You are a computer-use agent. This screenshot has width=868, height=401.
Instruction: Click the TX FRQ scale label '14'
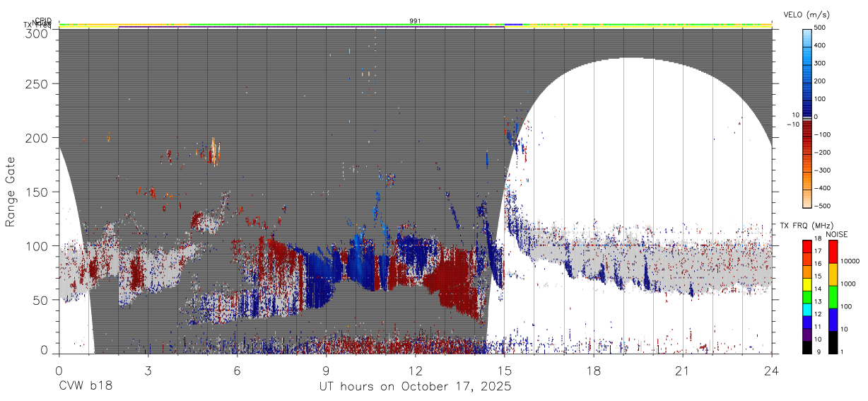(x=819, y=290)
